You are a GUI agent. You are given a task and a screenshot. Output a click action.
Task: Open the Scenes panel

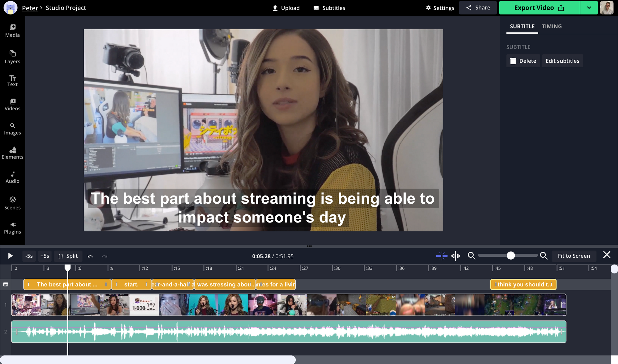tap(12, 203)
